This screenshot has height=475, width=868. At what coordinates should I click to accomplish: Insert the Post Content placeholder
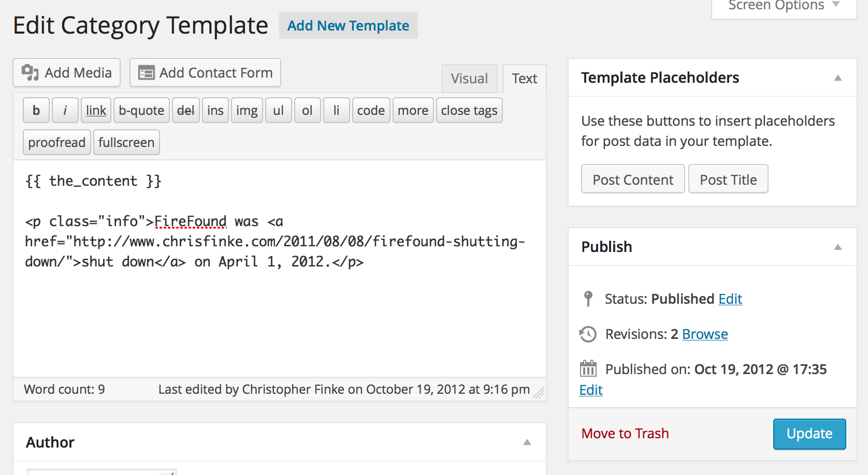(x=633, y=179)
